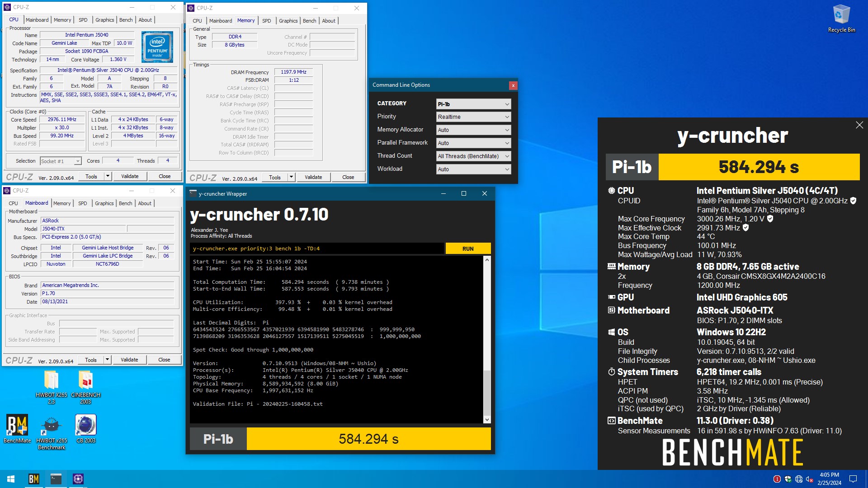Click the Pi-1b 584.294 s result bar in wrapper
868x488 pixels.
pos(340,439)
